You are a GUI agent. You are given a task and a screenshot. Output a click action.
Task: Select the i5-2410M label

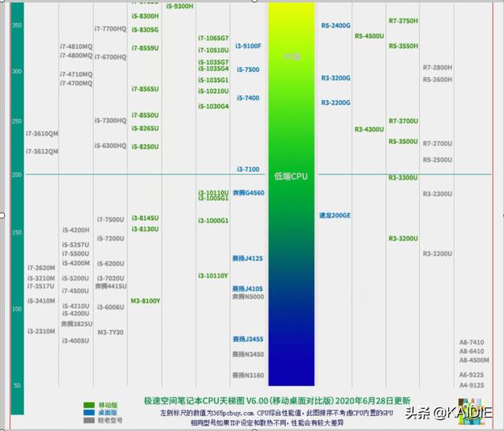[41, 301]
